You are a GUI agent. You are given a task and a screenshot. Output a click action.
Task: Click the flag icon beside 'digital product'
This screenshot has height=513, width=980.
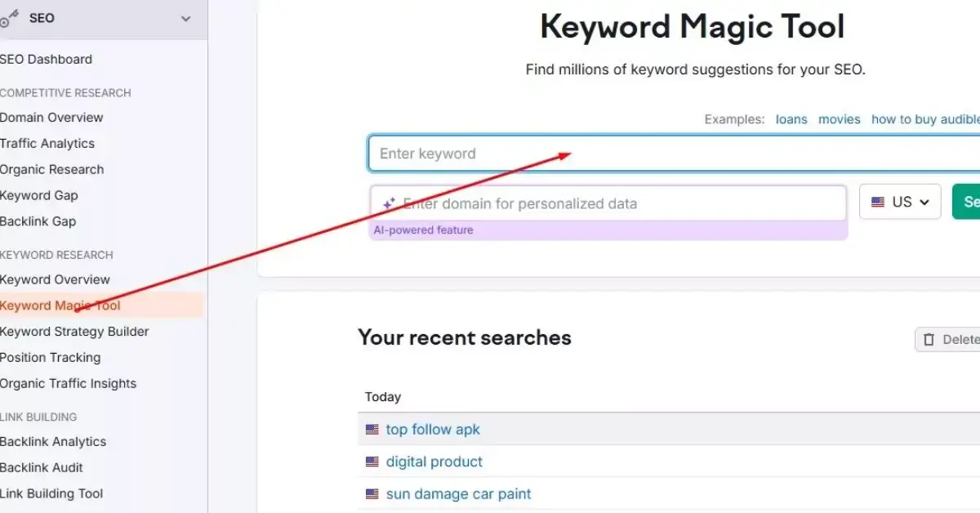pos(372,462)
